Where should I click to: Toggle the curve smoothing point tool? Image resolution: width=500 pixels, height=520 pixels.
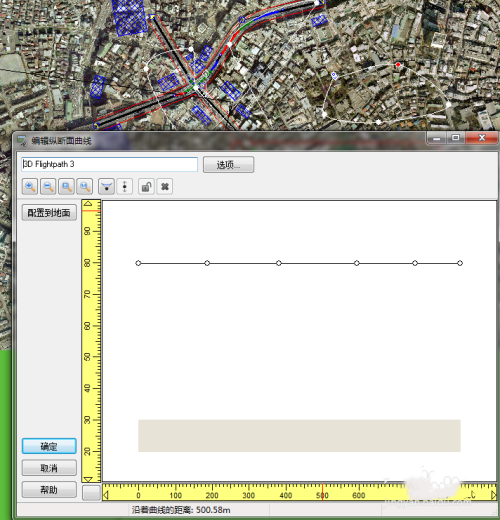pyautogui.click(x=107, y=186)
